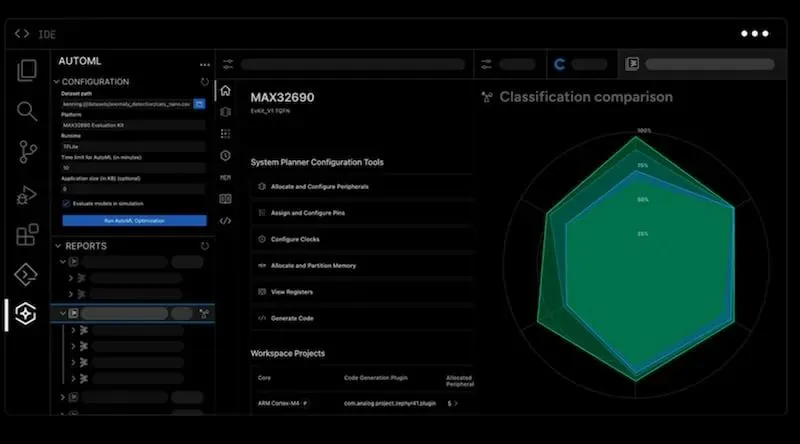Image resolution: width=800 pixels, height=444 pixels.
Task: Open the Source Control branch icon
Action: (27, 152)
